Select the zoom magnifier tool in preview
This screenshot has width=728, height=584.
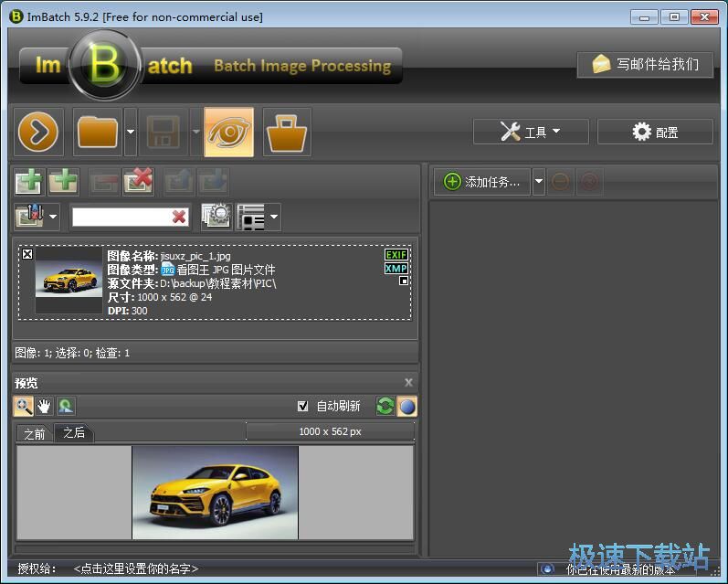pos(23,406)
